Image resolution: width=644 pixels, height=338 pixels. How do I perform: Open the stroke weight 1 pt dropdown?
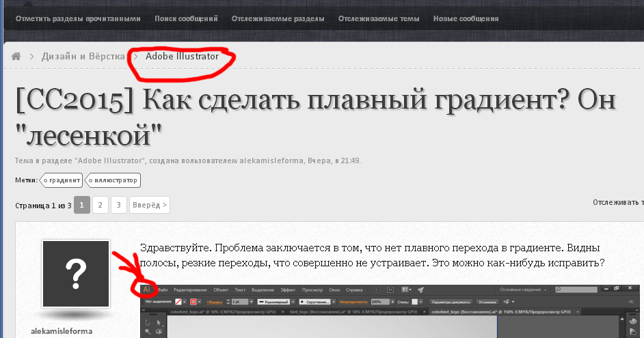252,302
